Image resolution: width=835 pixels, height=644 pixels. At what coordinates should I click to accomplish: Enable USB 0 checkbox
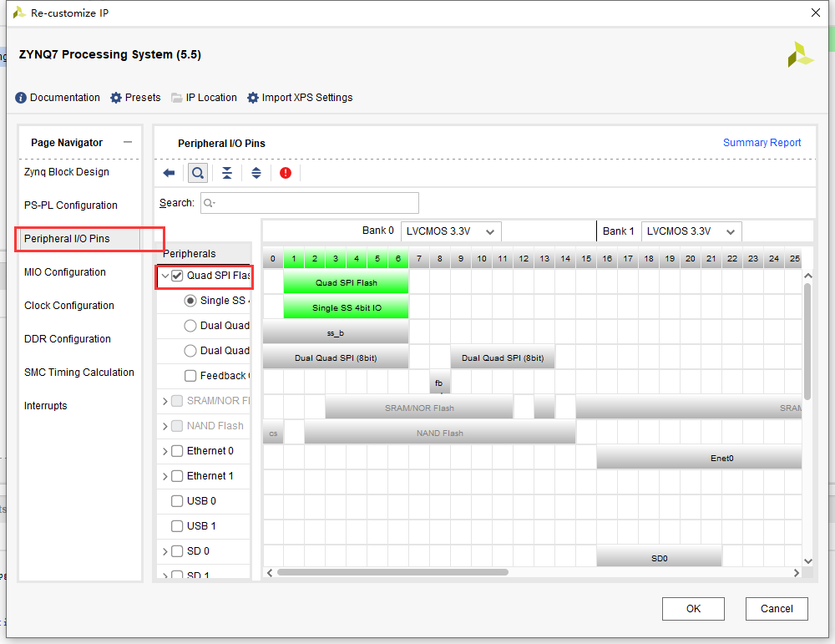pos(177,500)
